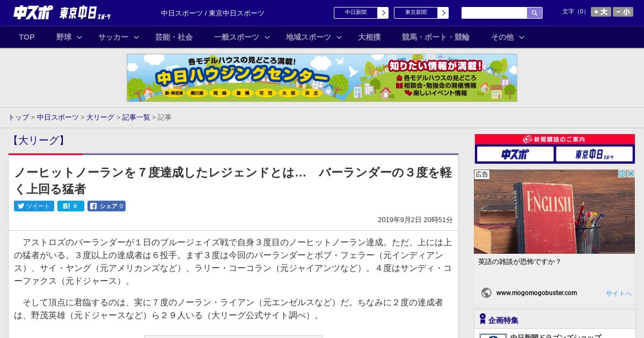644x338 pixels.
Task: Open the 中日新聞 link button
Action: (x=356, y=13)
